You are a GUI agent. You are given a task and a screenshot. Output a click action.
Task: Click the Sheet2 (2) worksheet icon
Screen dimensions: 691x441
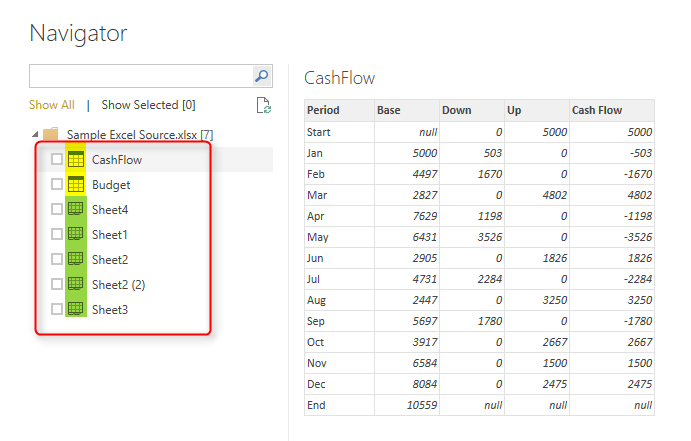75,285
